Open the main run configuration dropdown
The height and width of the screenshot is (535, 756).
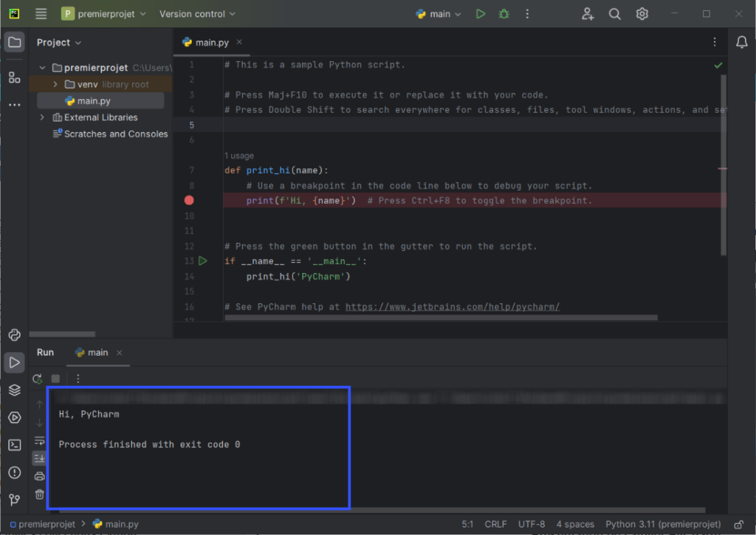click(439, 14)
